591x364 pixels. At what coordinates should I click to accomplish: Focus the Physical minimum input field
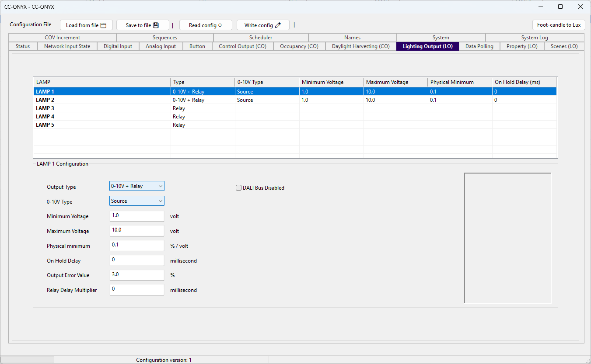coord(137,246)
